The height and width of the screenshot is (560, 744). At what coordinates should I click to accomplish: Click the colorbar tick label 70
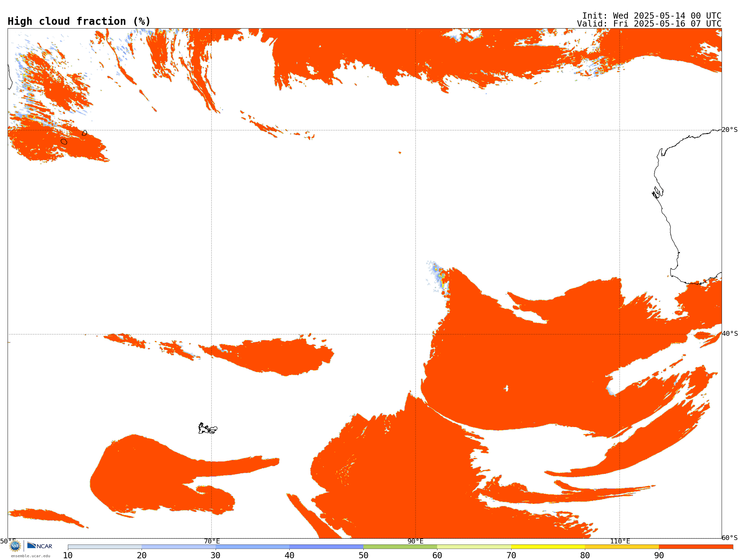(x=511, y=556)
